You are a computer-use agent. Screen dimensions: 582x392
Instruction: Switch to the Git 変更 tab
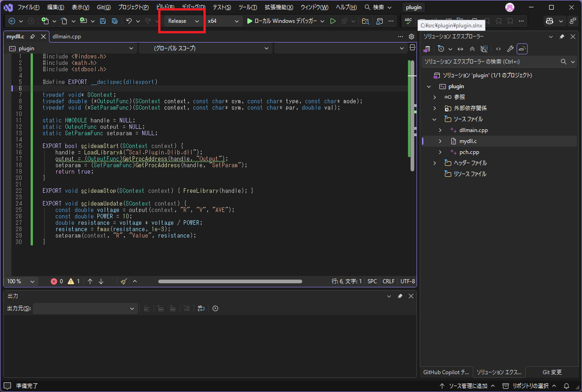point(552,372)
